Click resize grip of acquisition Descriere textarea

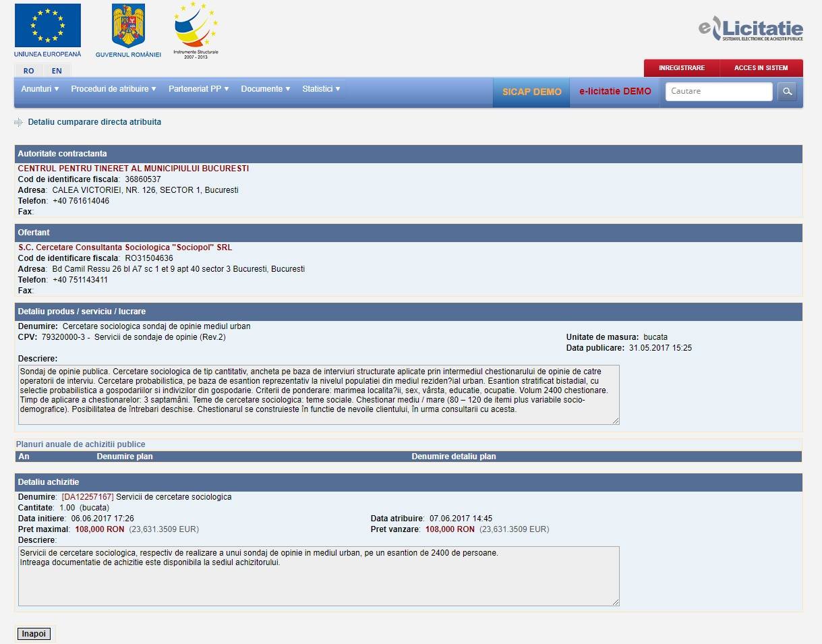pyautogui.click(x=614, y=601)
